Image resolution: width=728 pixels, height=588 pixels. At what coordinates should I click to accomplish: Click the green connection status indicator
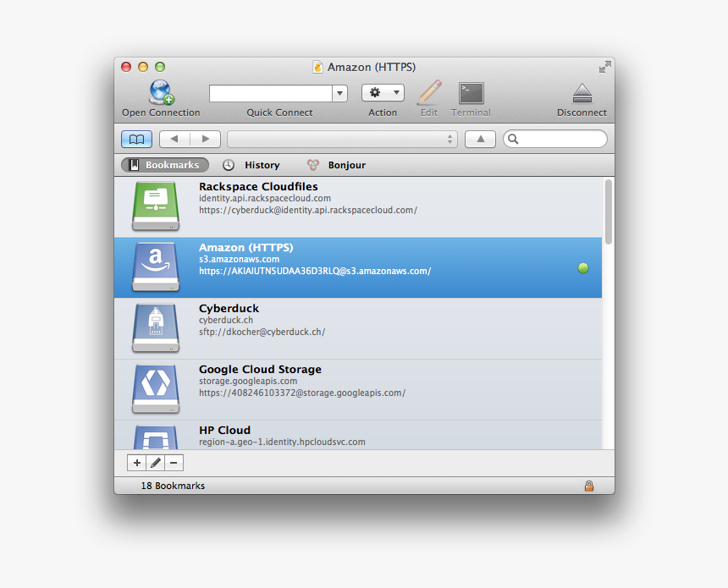[x=582, y=268]
